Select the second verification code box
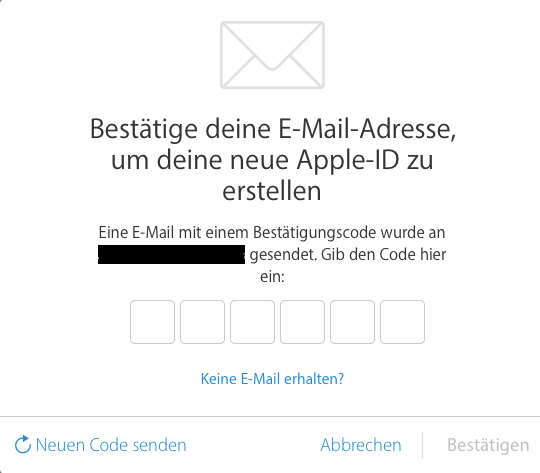 [202, 322]
